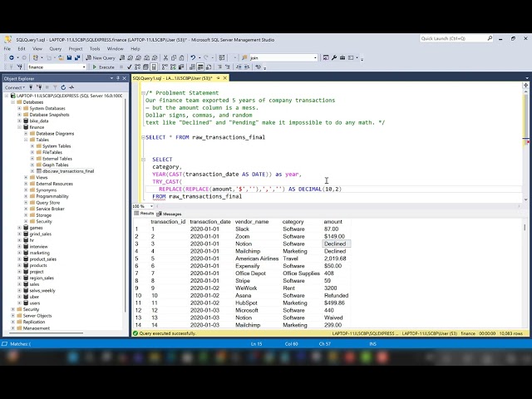This screenshot has width=532, height=399.
Task: Navigate backward with the back arrow icon
Action: point(12,57)
